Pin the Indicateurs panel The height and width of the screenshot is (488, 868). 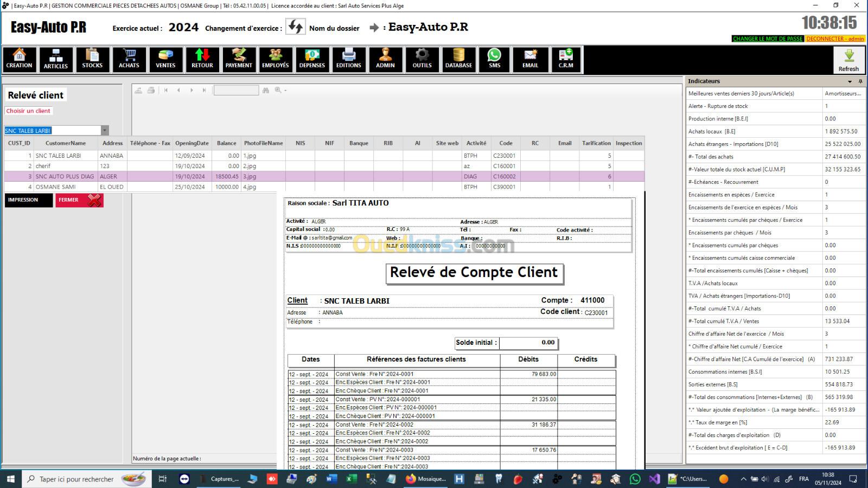click(x=860, y=81)
